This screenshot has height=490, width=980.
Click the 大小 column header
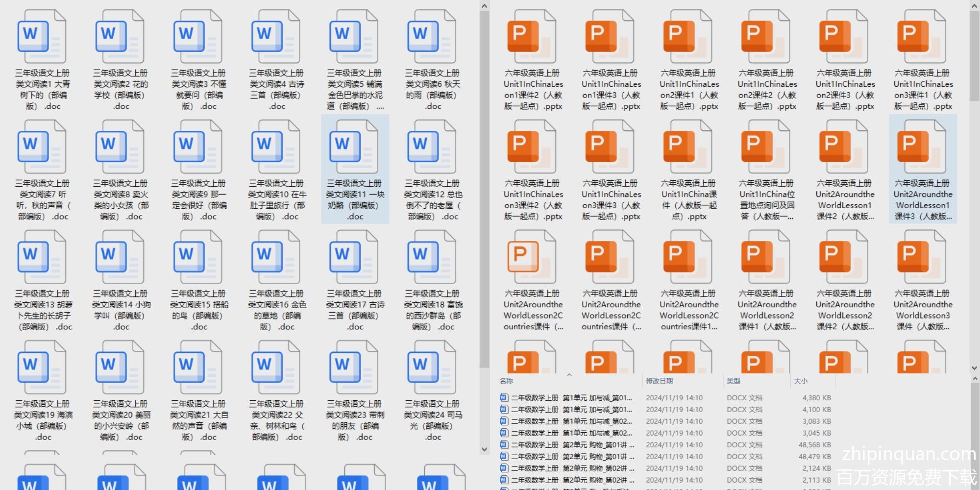click(x=801, y=381)
